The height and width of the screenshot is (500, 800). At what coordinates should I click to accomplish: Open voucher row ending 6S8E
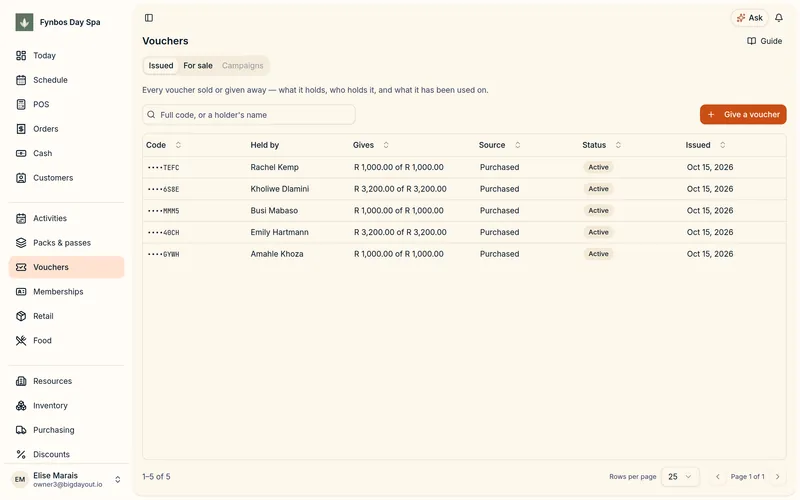tap(464, 189)
